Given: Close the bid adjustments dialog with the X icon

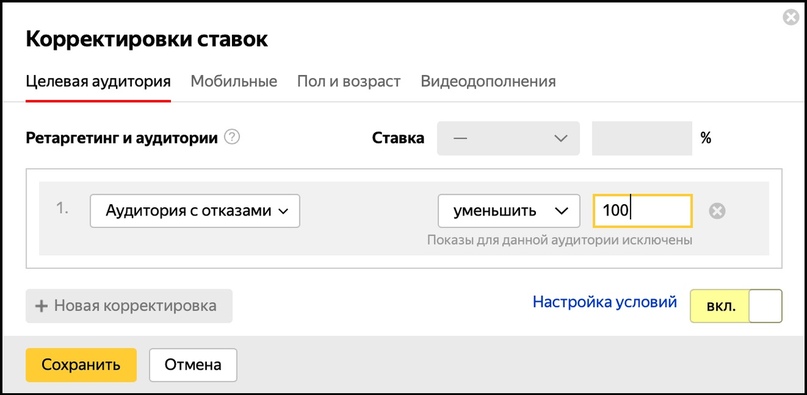Looking at the screenshot, I should [791, 18].
